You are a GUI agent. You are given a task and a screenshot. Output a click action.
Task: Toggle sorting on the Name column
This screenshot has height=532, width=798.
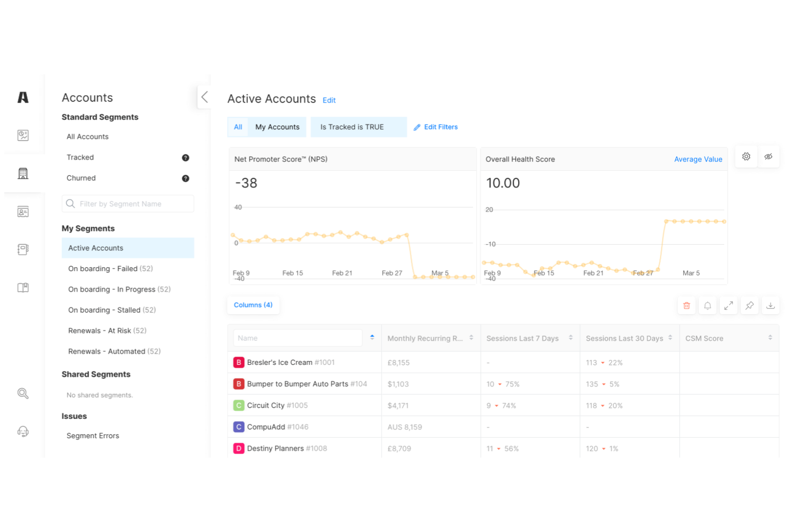372,337
